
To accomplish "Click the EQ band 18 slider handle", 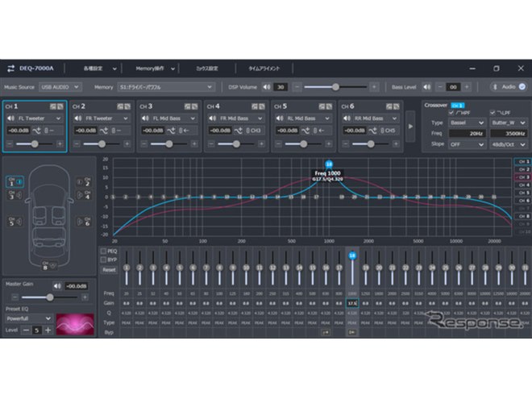I will [352, 256].
